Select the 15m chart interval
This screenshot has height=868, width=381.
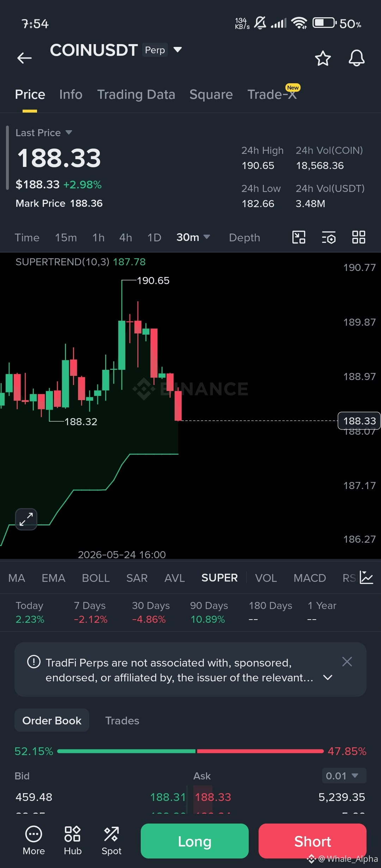[66, 237]
